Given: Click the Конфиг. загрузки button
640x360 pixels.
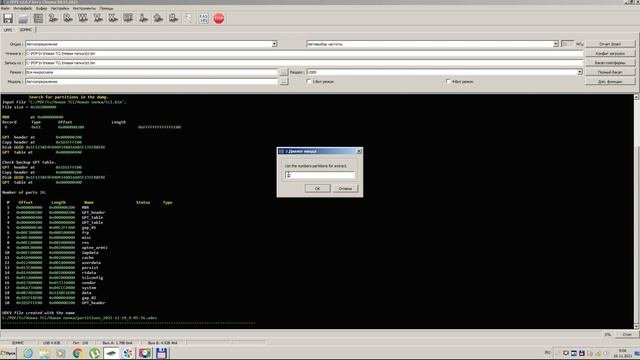Looking at the screenshot, I should [x=610, y=53].
